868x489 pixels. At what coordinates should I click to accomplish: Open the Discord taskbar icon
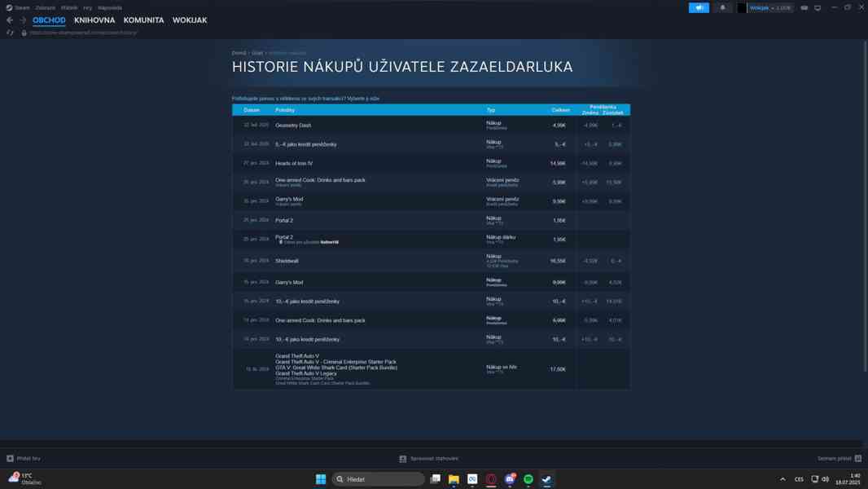[x=510, y=479]
